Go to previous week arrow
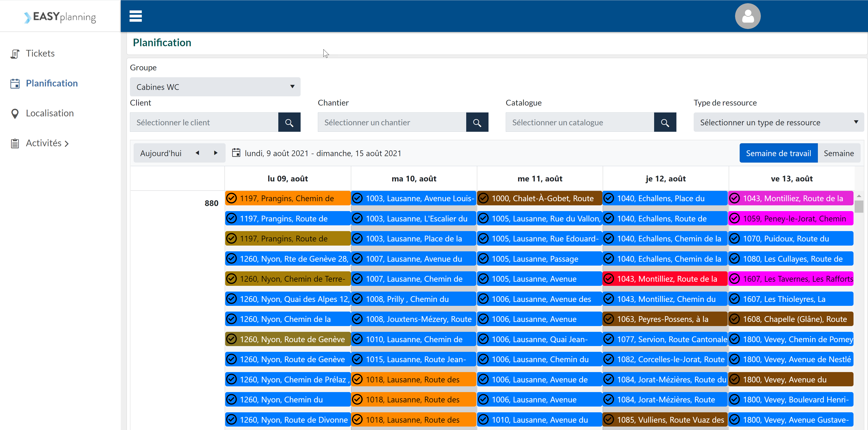Image resolution: width=868 pixels, height=430 pixels. (198, 153)
